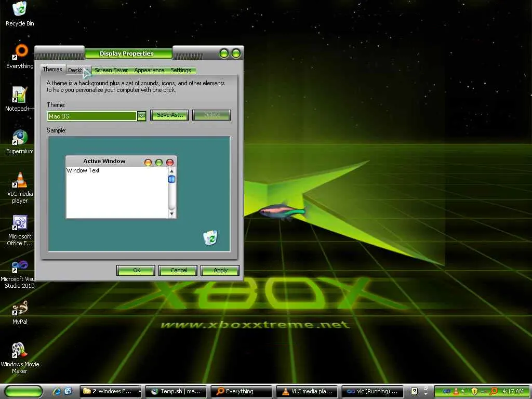
Task: Open the Recycle Bin desktop icon
Action: click(20, 14)
